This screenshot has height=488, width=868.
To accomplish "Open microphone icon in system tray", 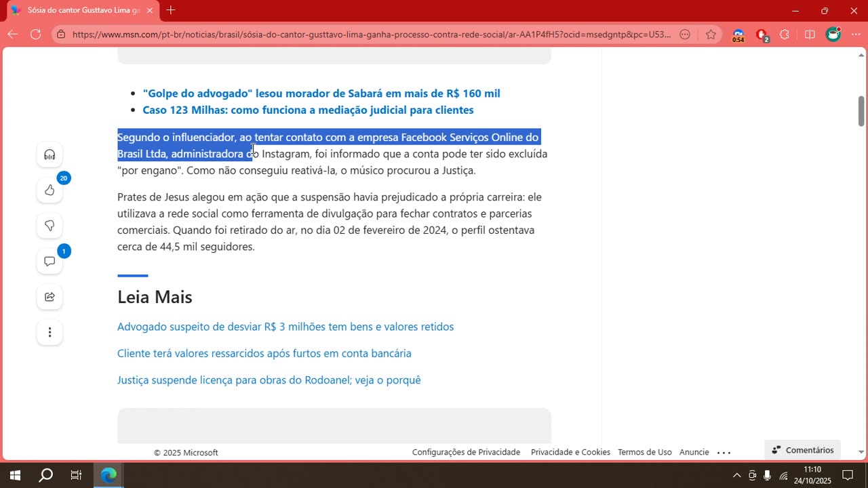I will [768, 475].
